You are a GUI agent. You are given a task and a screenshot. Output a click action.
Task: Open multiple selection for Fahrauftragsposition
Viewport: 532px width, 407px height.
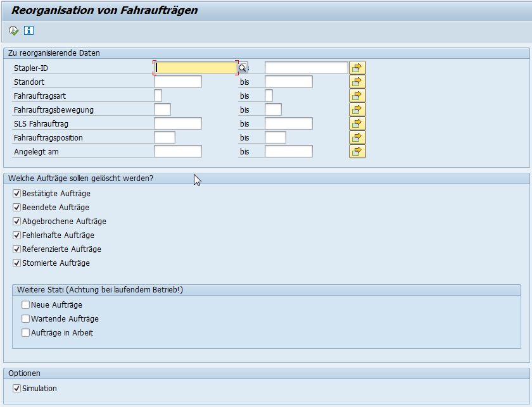tap(357, 137)
